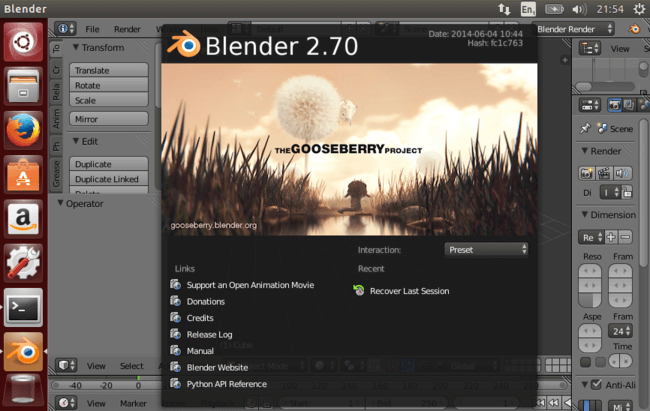This screenshot has height=411, width=650.
Task: Click the render image camera icon
Action: [587, 173]
